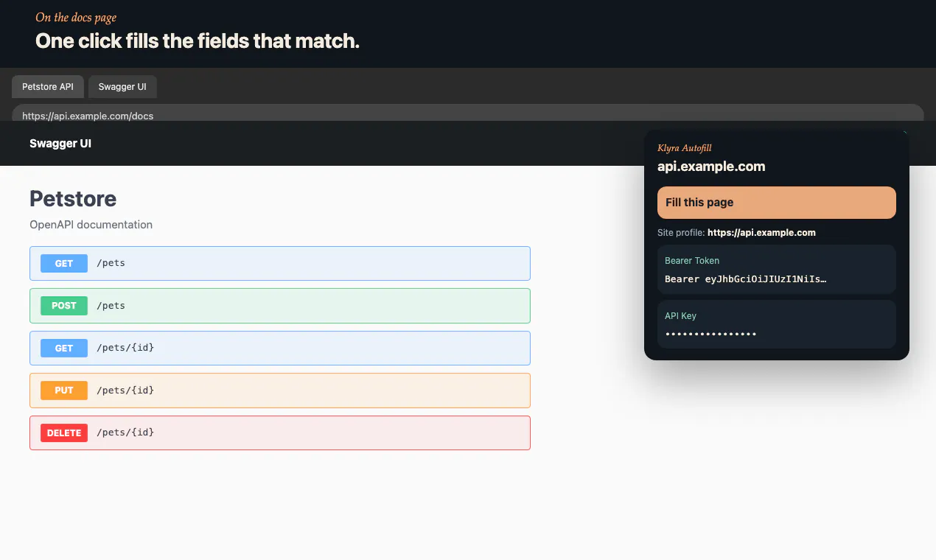The image size is (936, 560).
Task: Expand the GET /pets endpoint
Action: (x=280, y=263)
